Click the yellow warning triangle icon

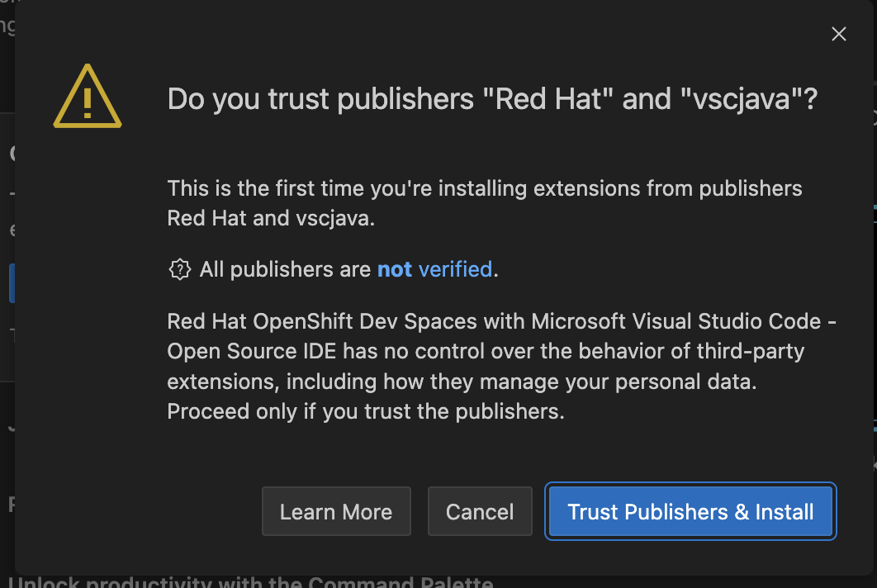tap(88, 99)
